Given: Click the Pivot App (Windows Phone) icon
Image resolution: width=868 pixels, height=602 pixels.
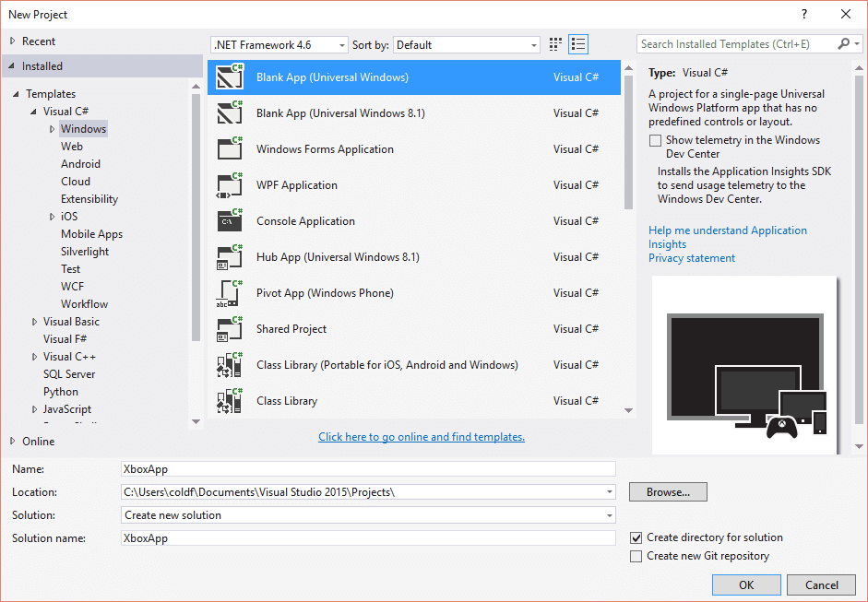Looking at the screenshot, I should pyautogui.click(x=230, y=292).
